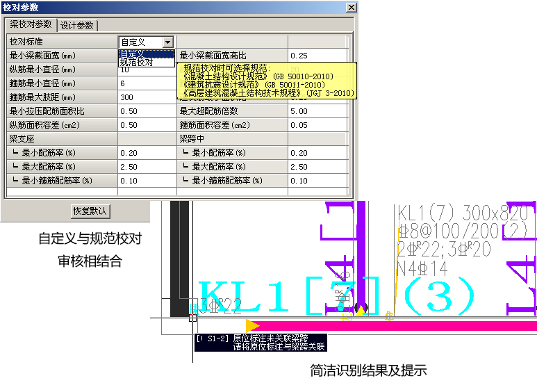Click the yellow arrow marker on the beam
Image resolution: width=537 pixels, height=392 pixels.
[x=253, y=325]
